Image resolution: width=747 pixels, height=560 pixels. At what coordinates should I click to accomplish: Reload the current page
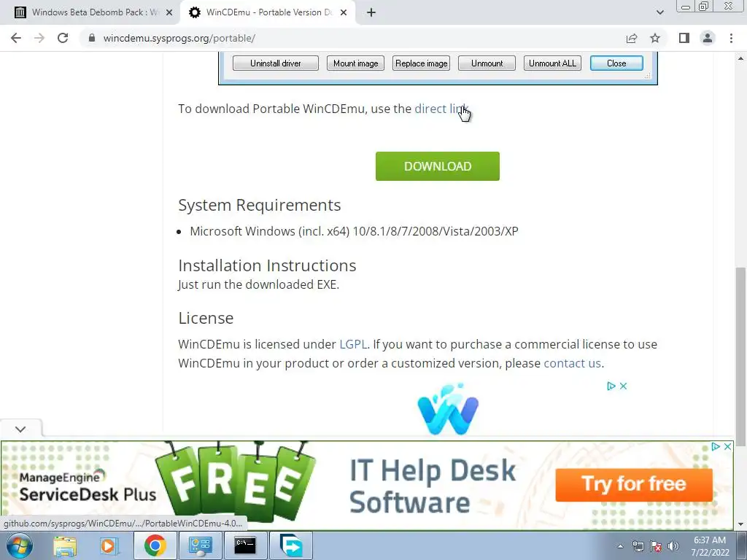(x=63, y=38)
